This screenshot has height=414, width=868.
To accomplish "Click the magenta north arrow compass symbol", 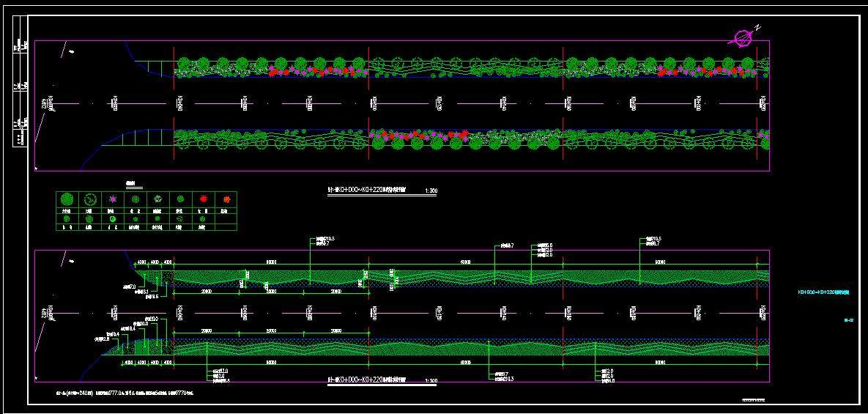I will tap(744, 37).
